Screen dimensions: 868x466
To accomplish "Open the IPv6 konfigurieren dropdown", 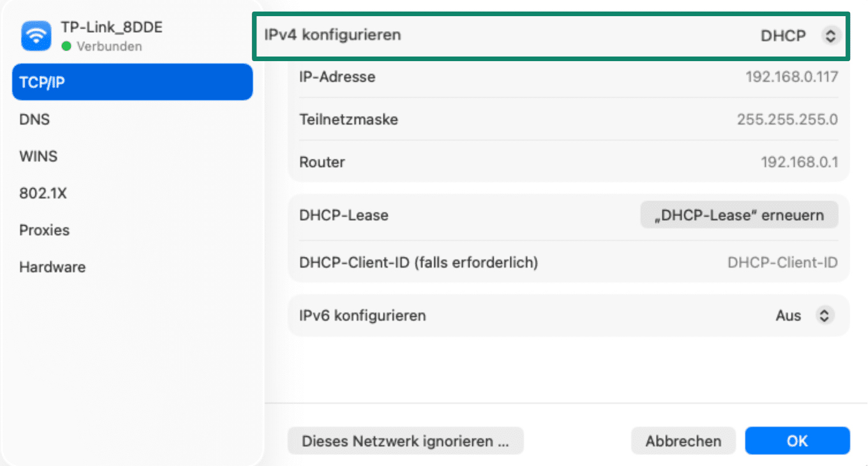I will 806,315.
